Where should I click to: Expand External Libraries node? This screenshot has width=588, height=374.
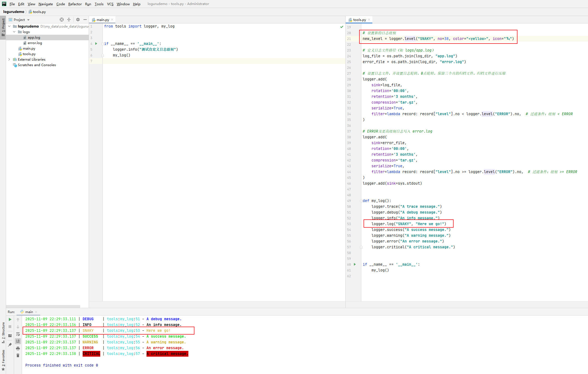point(9,59)
